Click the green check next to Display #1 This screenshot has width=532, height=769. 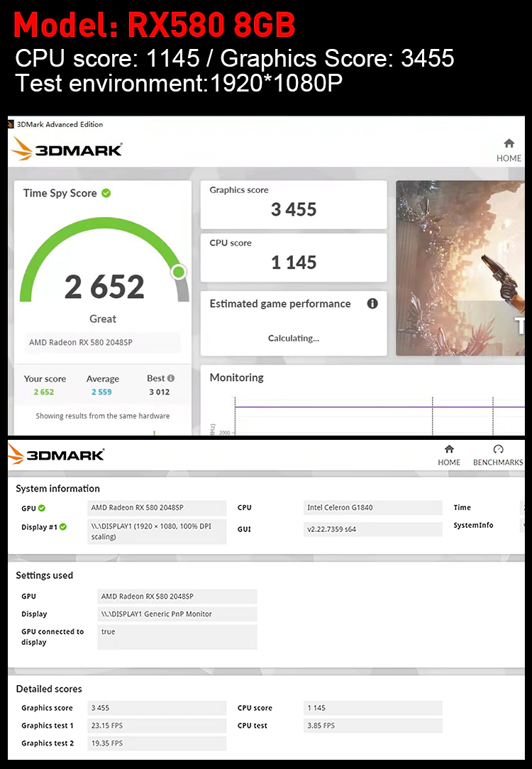pos(62,526)
